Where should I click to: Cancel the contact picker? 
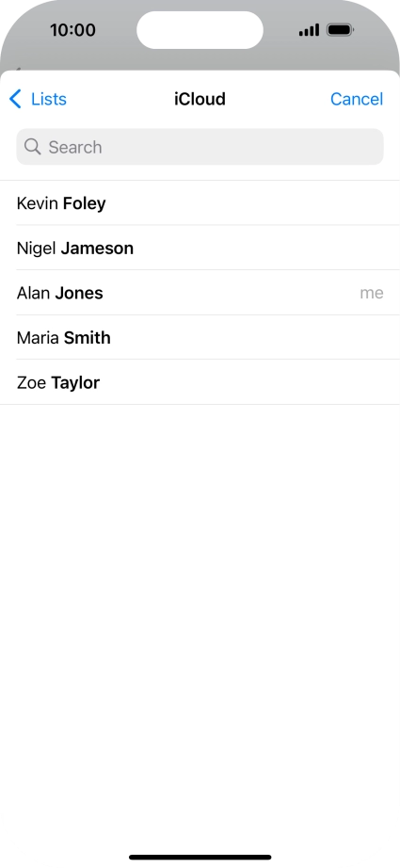[357, 99]
